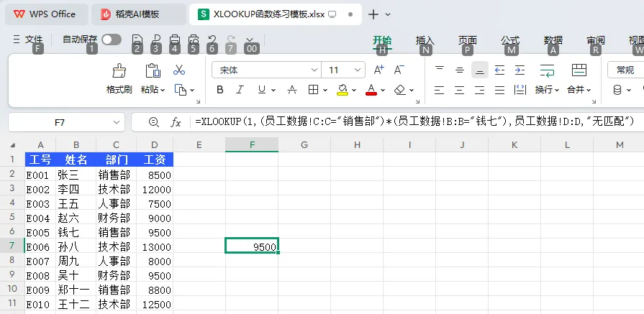
Task: Set middle vertical alignment
Action: (x=460, y=70)
